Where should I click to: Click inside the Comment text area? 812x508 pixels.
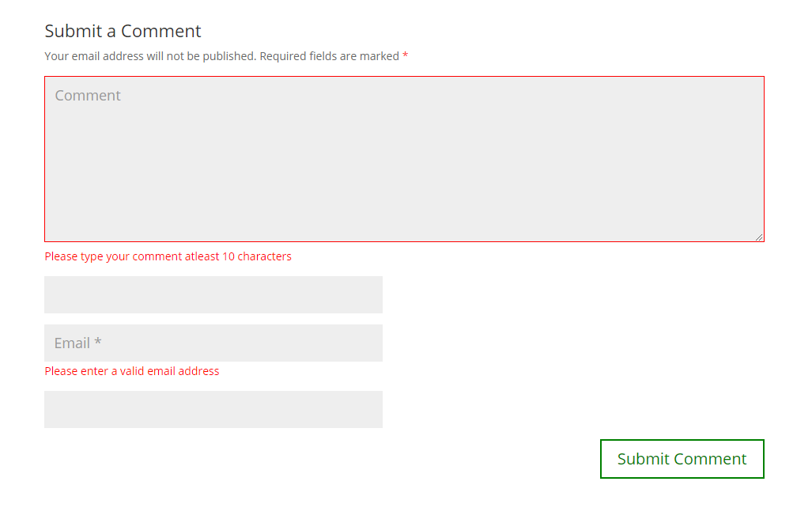tap(404, 158)
